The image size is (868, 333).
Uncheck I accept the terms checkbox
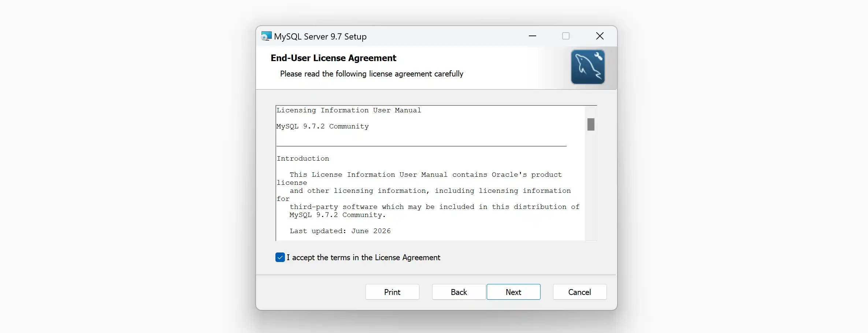[x=280, y=258]
